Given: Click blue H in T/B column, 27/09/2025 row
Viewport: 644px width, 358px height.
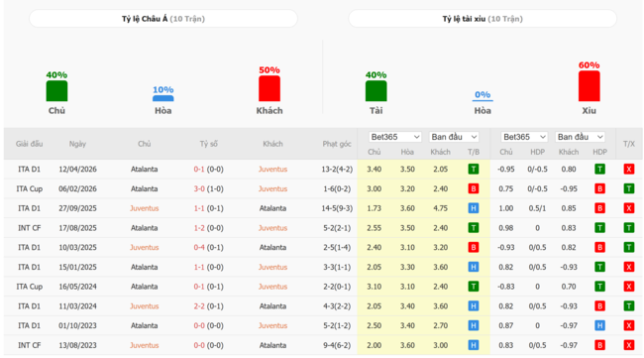Looking at the screenshot, I should tap(474, 208).
